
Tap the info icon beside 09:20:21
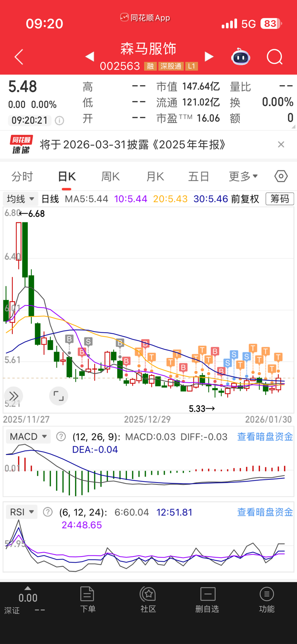pyautogui.click(x=60, y=120)
